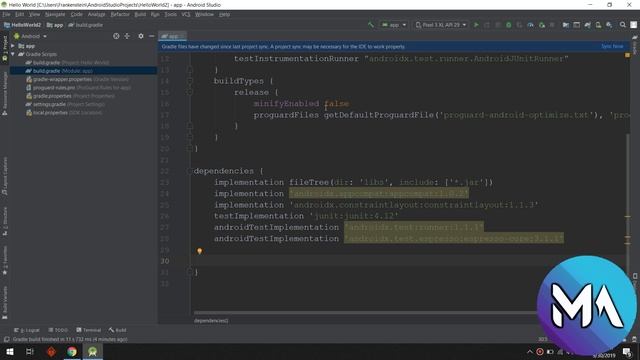Image resolution: width=640 pixels, height=360 pixels.
Task: Open the Project panel settings gear
Action: [141, 36]
